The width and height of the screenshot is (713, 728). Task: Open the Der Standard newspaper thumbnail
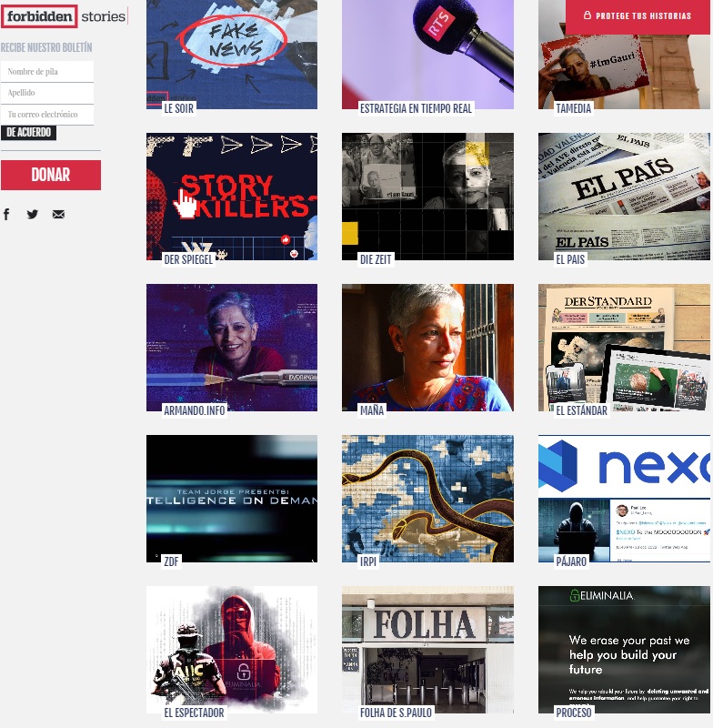click(624, 348)
